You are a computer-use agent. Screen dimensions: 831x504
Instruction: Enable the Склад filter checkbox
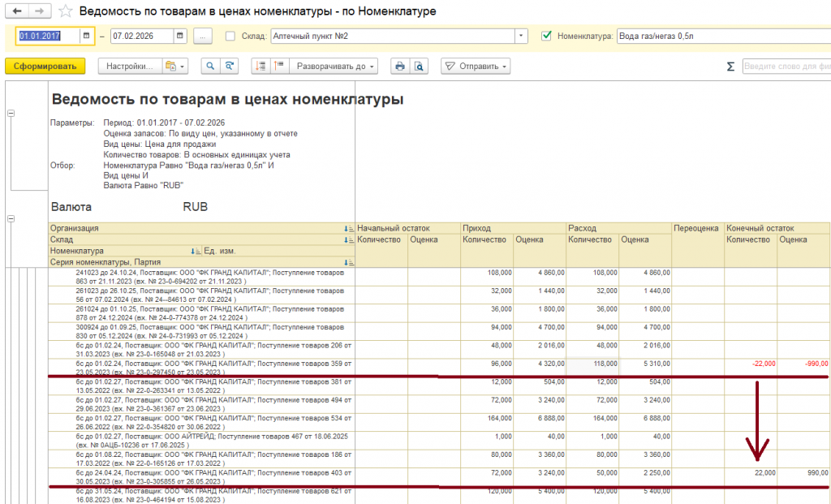coord(230,37)
